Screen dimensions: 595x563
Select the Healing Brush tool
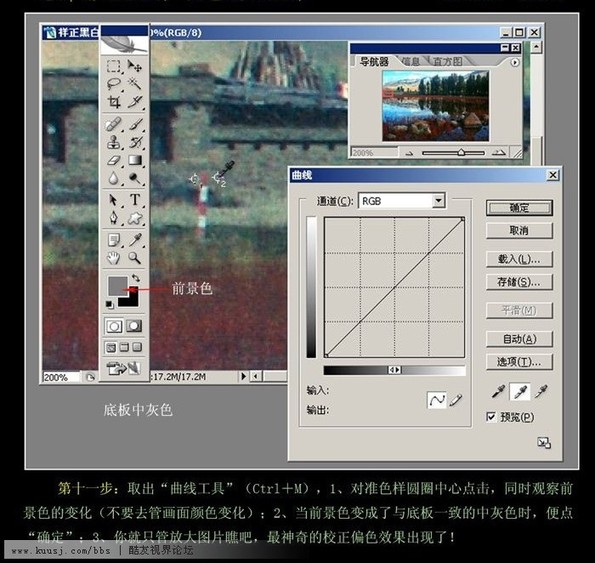(x=113, y=124)
